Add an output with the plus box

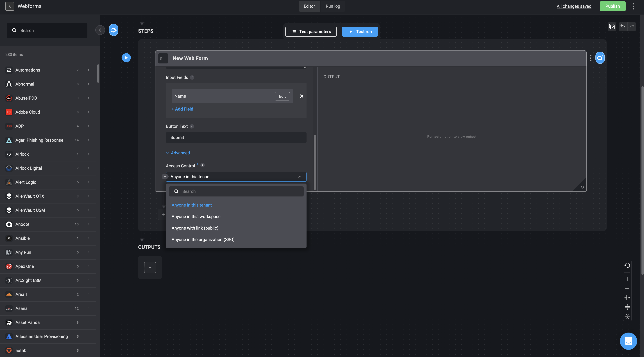(x=150, y=267)
